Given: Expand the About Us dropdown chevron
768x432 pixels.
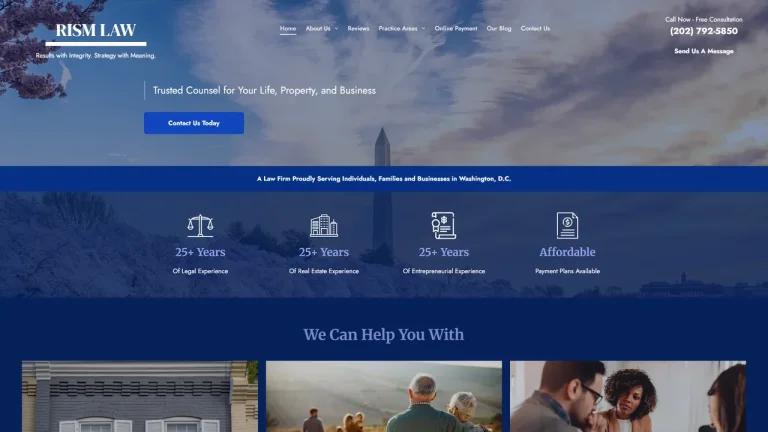Looking at the screenshot, I should coord(336,28).
